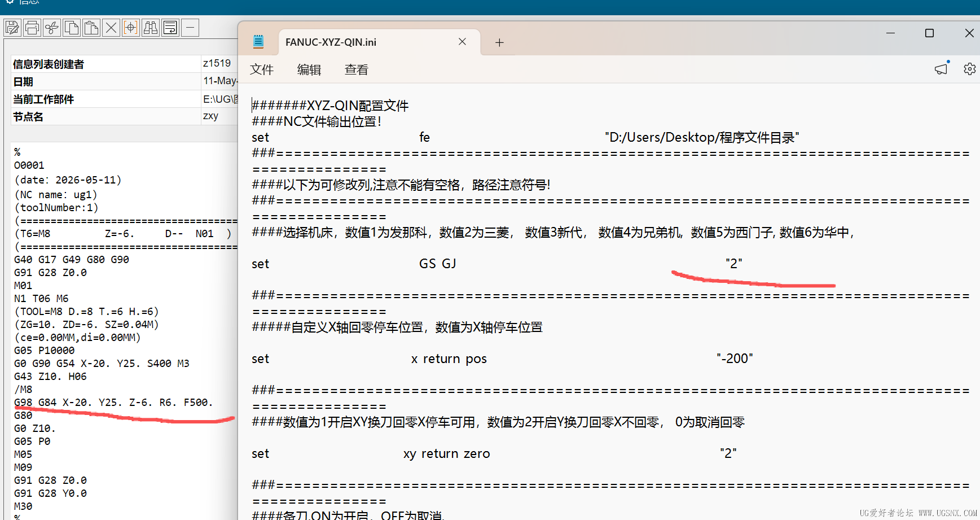
Task: Click the Notepad app icon in the title bar
Action: [258, 41]
